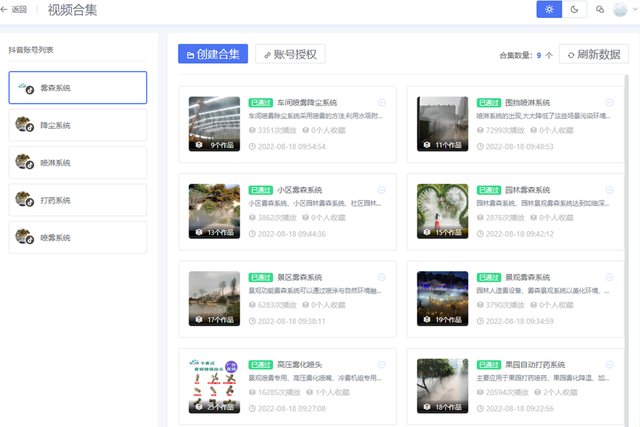The width and height of the screenshot is (640, 427).
Task: Click the 账号授权 button
Action: point(290,54)
